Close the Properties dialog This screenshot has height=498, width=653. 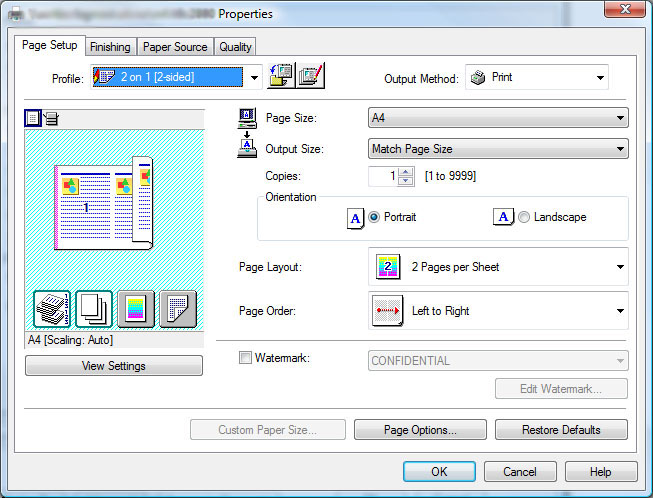point(625,9)
